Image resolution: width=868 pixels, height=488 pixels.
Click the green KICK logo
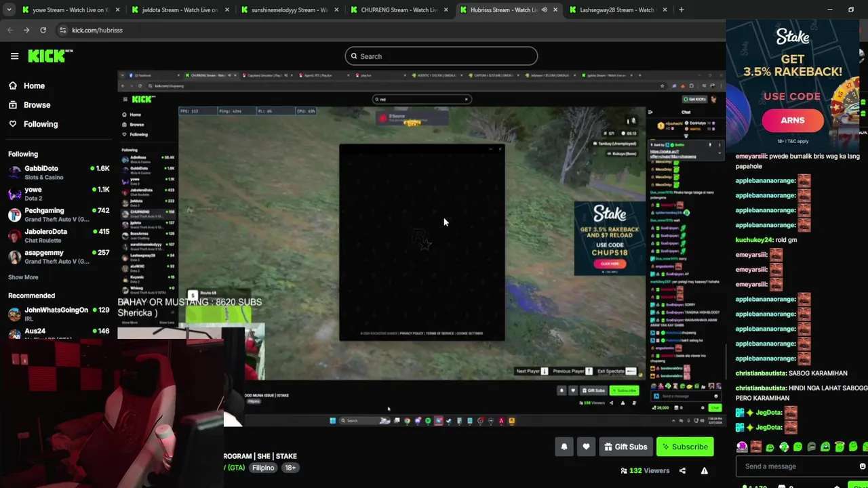pyautogui.click(x=50, y=56)
